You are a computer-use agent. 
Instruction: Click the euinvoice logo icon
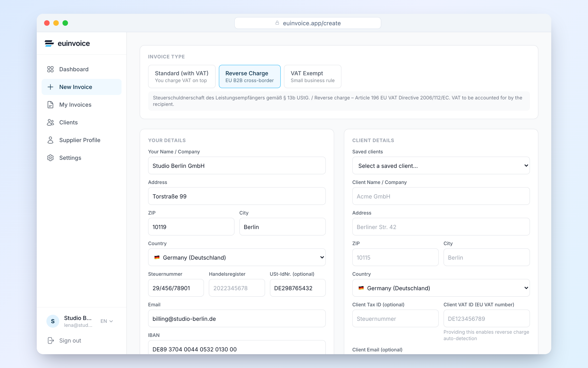(x=49, y=43)
